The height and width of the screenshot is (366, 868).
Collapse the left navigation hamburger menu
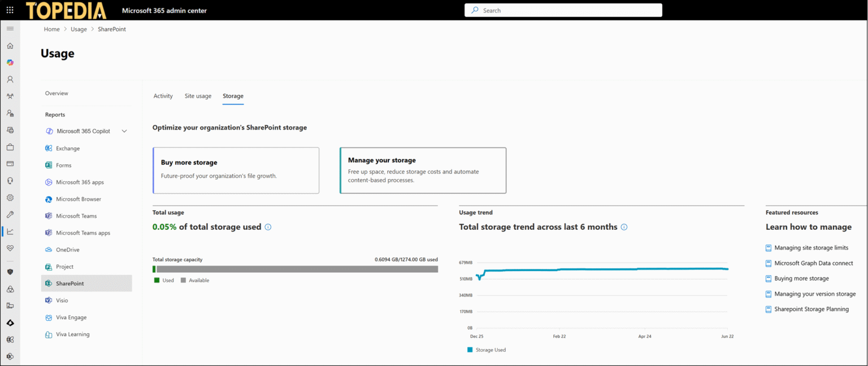[x=10, y=29]
